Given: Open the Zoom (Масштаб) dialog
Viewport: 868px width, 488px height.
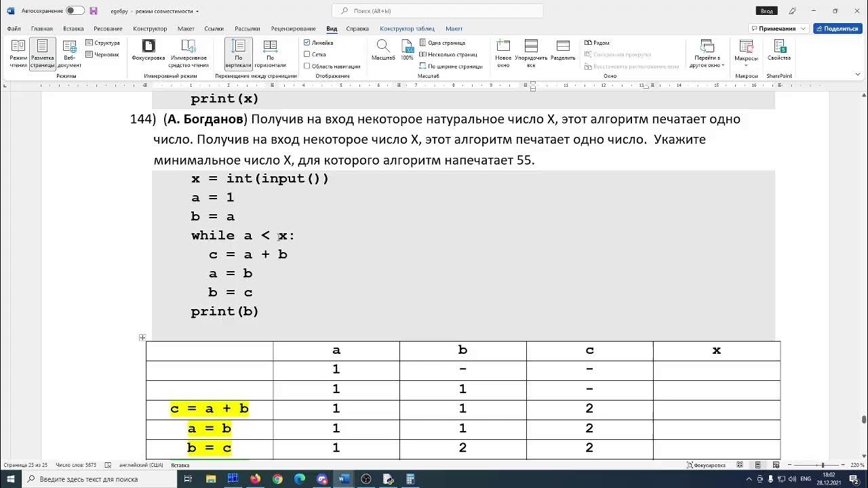Looking at the screenshot, I should click(x=383, y=51).
